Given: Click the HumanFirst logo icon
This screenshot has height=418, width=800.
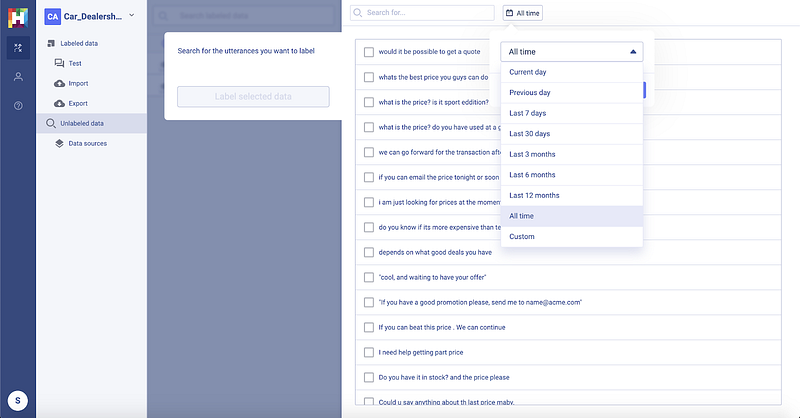Looking at the screenshot, I should pyautogui.click(x=18, y=17).
